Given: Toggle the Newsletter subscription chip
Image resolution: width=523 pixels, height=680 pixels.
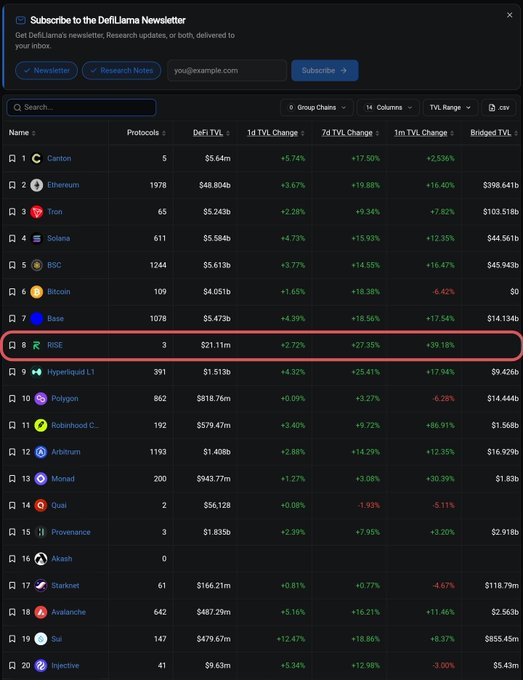Looking at the screenshot, I should click(x=46, y=70).
